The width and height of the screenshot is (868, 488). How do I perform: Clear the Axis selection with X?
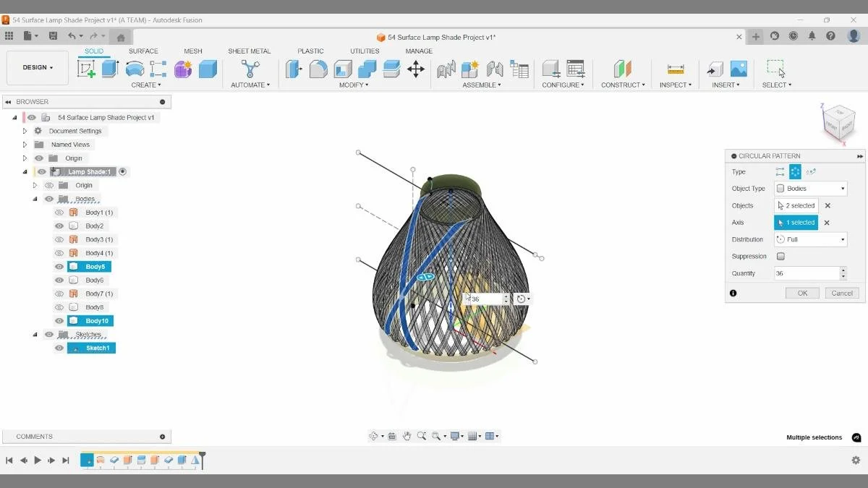827,223
